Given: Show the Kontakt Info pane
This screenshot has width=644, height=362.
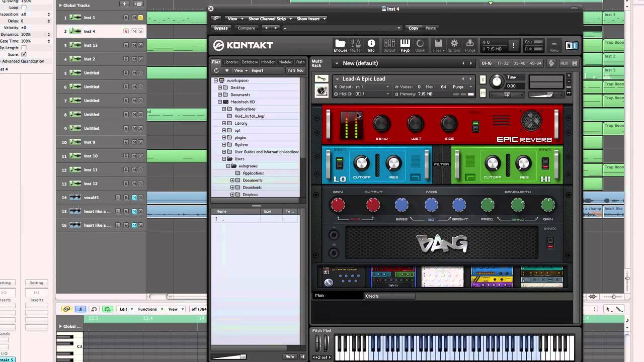Looking at the screenshot, I should (371, 45).
